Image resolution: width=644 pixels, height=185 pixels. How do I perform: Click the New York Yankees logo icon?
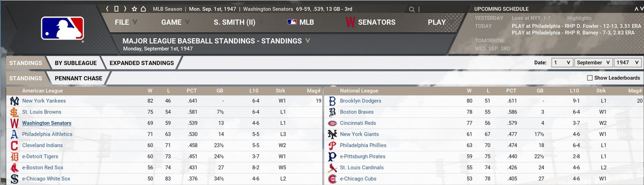[14, 101]
